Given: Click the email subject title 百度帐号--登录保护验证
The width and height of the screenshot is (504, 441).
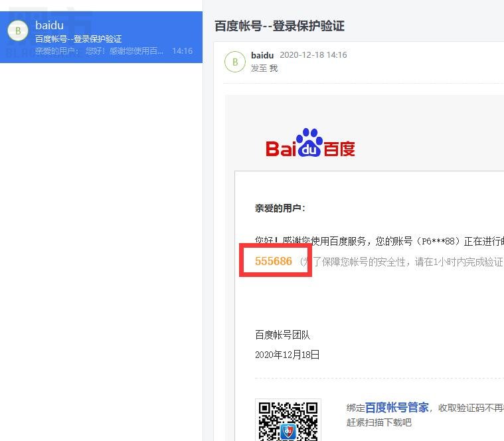Looking at the screenshot, I should click(x=280, y=26).
